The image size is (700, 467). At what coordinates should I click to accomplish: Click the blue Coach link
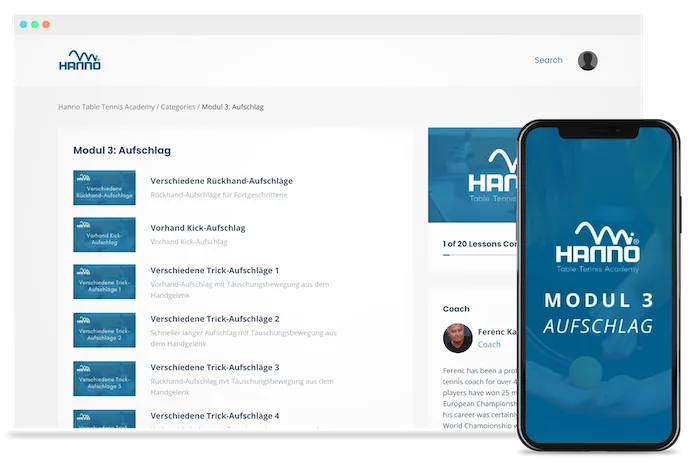(x=489, y=345)
